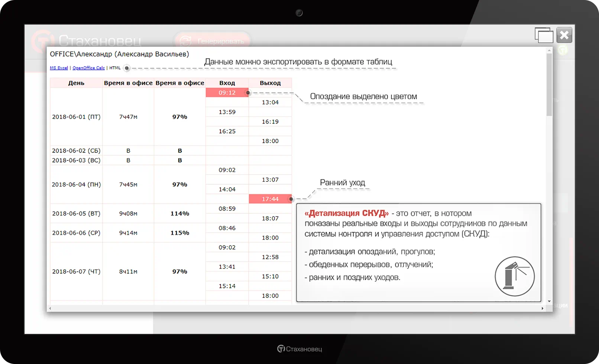
Task: Click the 7ч45м office time cell
Action: pyautogui.click(x=128, y=184)
